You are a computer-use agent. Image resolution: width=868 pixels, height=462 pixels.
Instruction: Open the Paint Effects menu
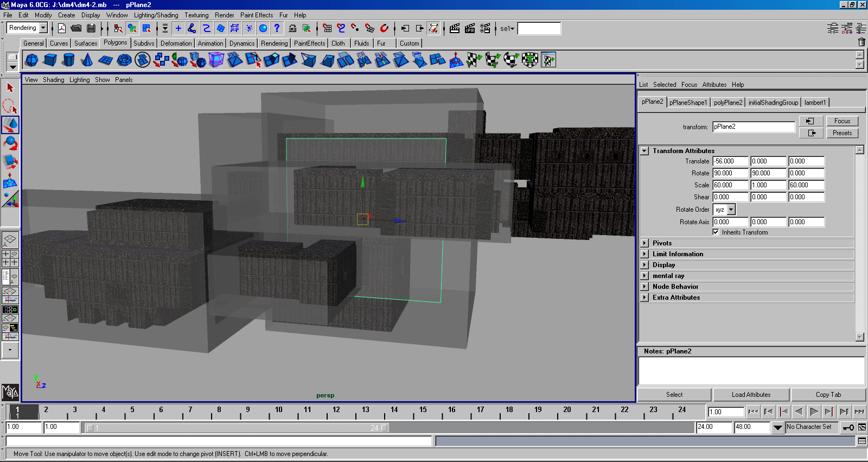(257, 15)
